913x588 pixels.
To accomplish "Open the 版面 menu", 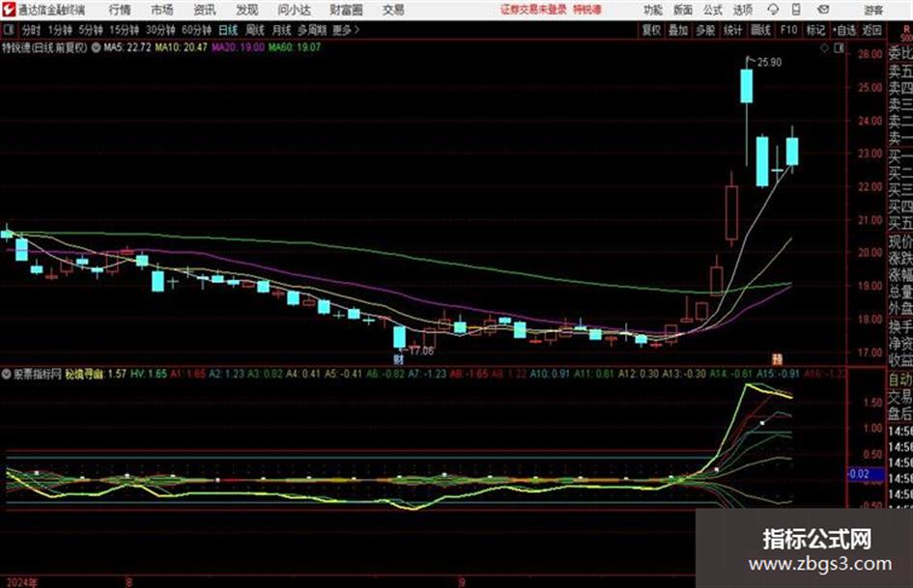I will (x=683, y=10).
